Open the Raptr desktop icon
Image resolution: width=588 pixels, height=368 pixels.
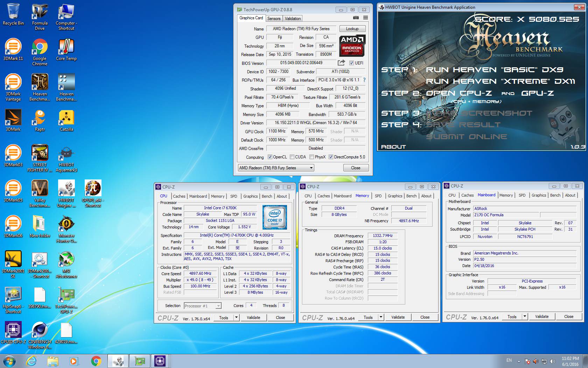(x=40, y=120)
